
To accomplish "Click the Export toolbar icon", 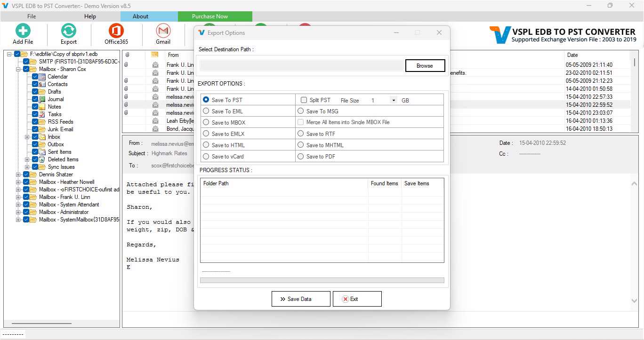I will tap(69, 31).
